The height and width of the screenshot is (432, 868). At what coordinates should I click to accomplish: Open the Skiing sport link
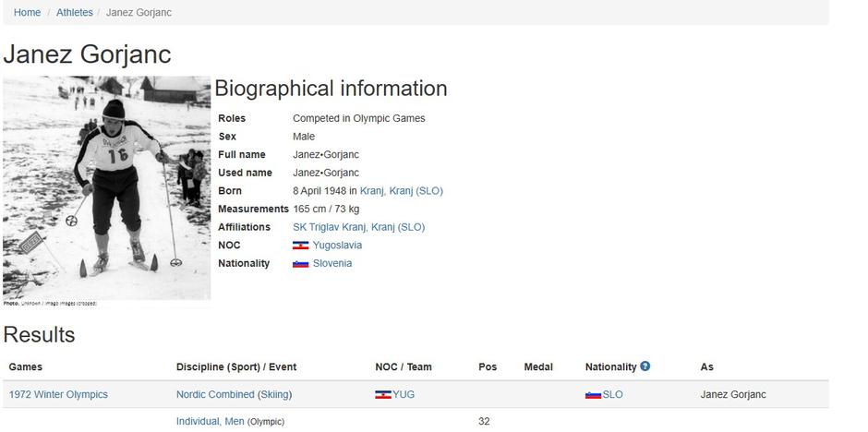pos(274,394)
